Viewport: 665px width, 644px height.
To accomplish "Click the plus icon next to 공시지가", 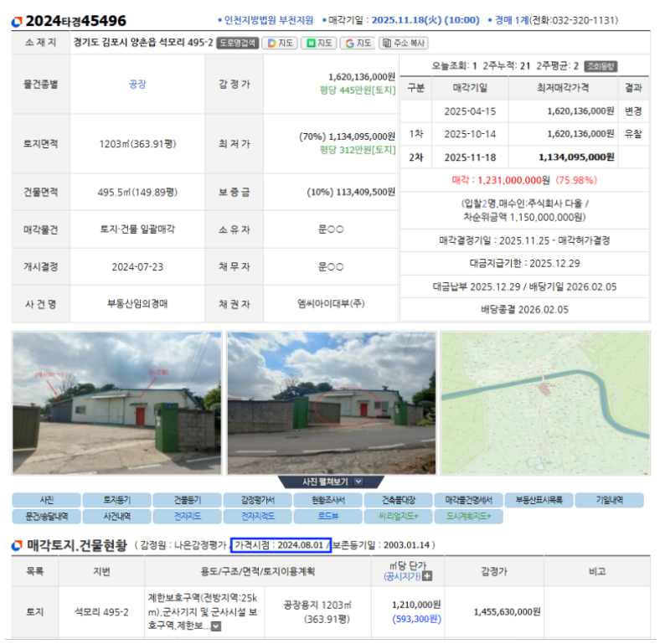I will point(427,576).
